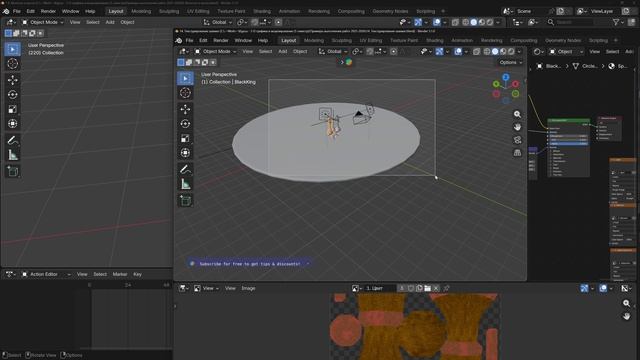
Task: Toggle wireframe shading in front viewport header
Action: 487,51
